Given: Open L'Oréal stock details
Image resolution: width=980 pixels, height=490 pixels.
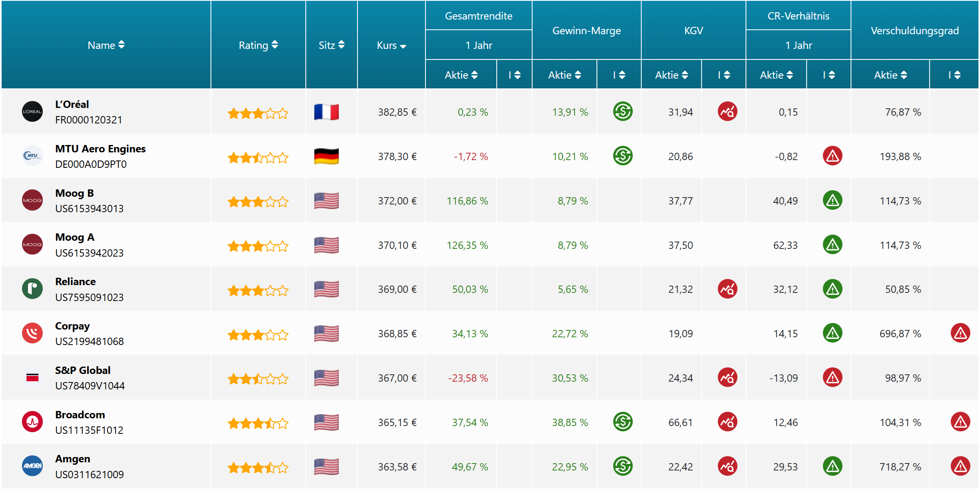Looking at the screenshot, I should pyautogui.click(x=72, y=104).
